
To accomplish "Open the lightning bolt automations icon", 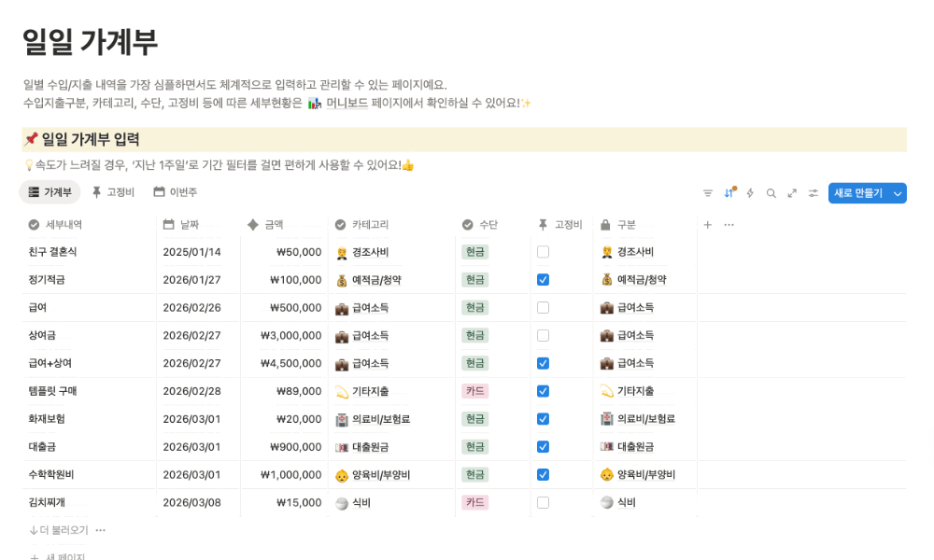I will coord(749,193).
